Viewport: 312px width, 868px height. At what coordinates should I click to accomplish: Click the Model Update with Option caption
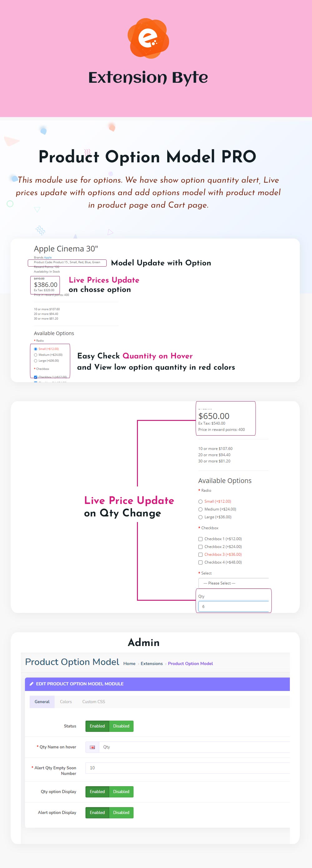[161, 263]
